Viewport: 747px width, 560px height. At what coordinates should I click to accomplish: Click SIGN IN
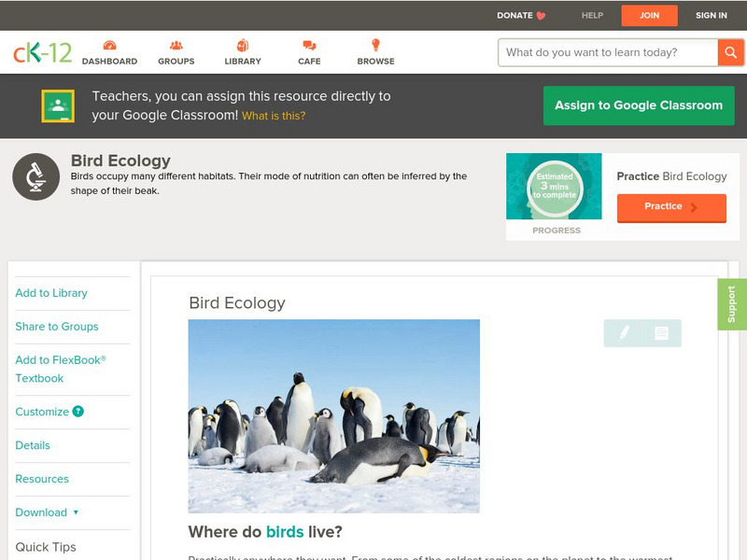(x=712, y=16)
